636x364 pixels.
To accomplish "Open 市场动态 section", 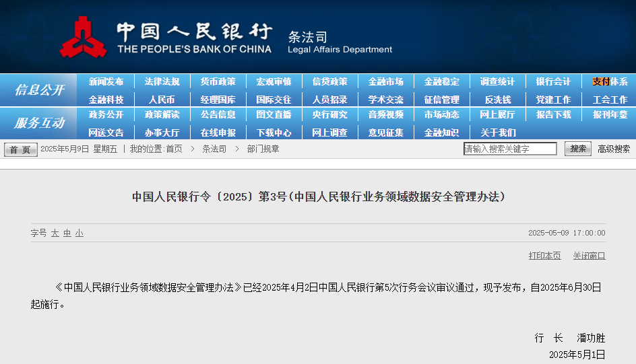I will point(442,115).
